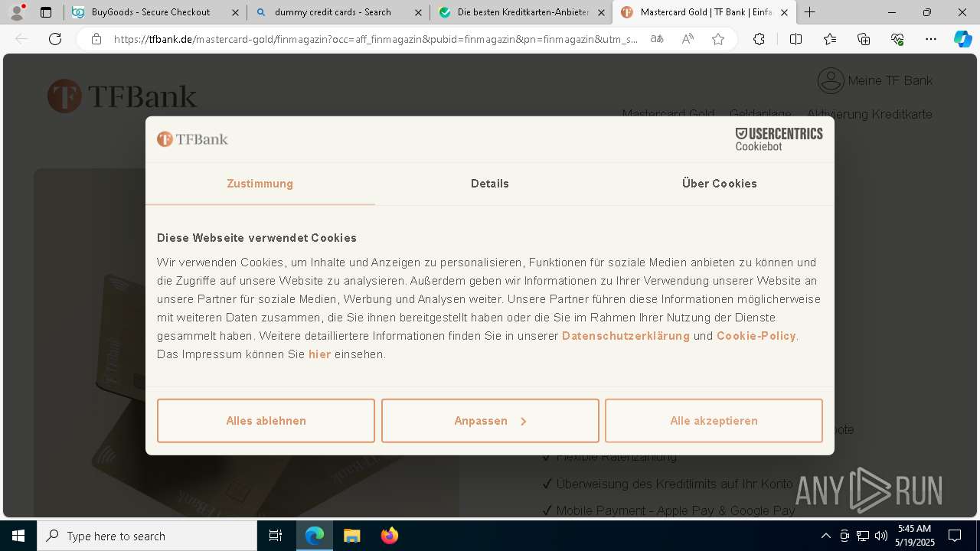This screenshot has width=980, height=551.
Task: Open browser essentials icon
Action: (x=897, y=39)
